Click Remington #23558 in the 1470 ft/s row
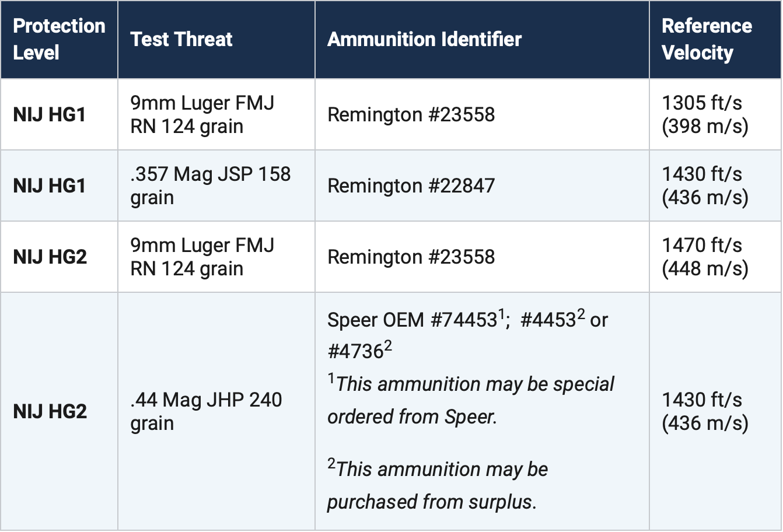The height and width of the screenshot is (532, 783). 411,257
